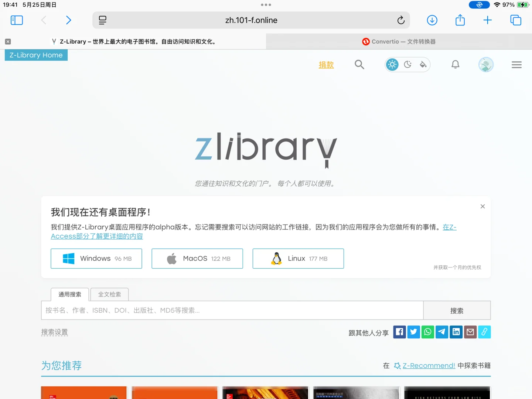Open the 捐款 donation link
Viewport: 532px width, 399px height.
pos(326,65)
